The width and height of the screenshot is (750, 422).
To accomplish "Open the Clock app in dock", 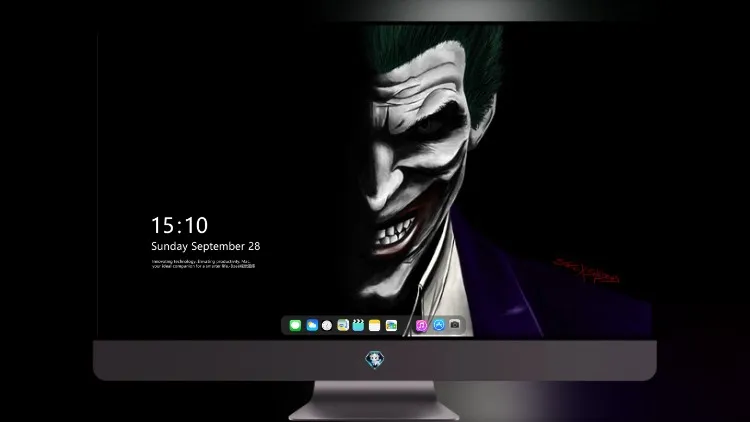I will tap(327, 326).
